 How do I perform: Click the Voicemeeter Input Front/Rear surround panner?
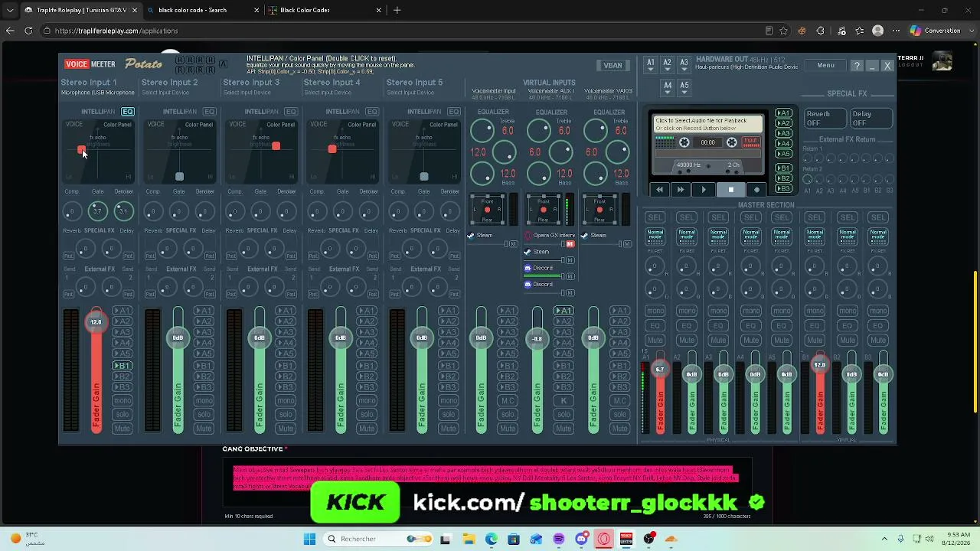coord(486,209)
